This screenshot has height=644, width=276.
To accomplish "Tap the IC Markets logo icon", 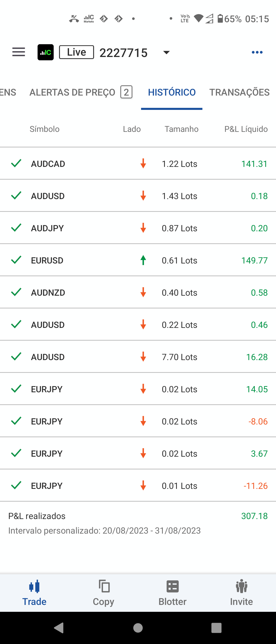I will click(x=45, y=52).
